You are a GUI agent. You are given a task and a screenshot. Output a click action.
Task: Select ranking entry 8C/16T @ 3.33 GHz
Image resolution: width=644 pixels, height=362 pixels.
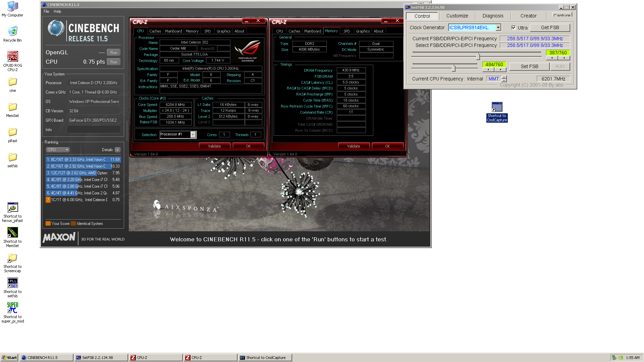click(83, 160)
